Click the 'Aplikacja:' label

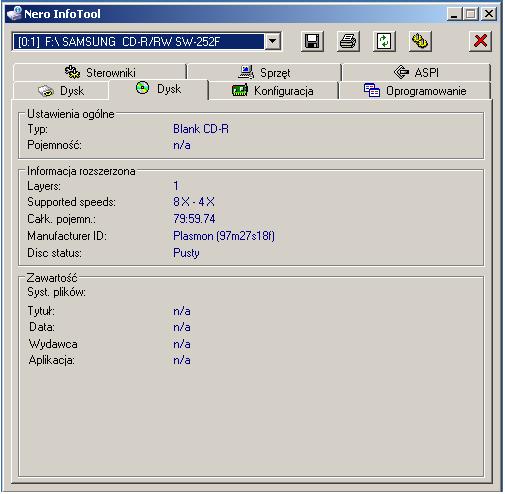coord(52,360)
